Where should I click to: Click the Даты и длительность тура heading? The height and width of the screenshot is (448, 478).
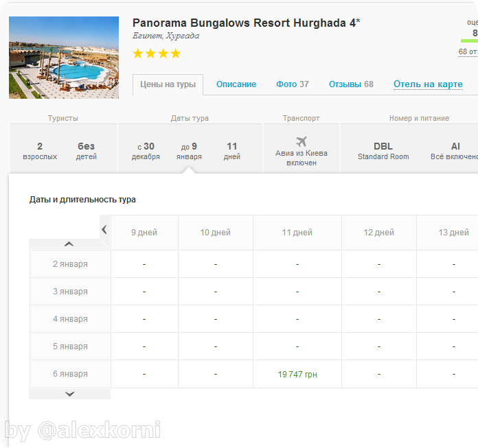tap(82, 200)
